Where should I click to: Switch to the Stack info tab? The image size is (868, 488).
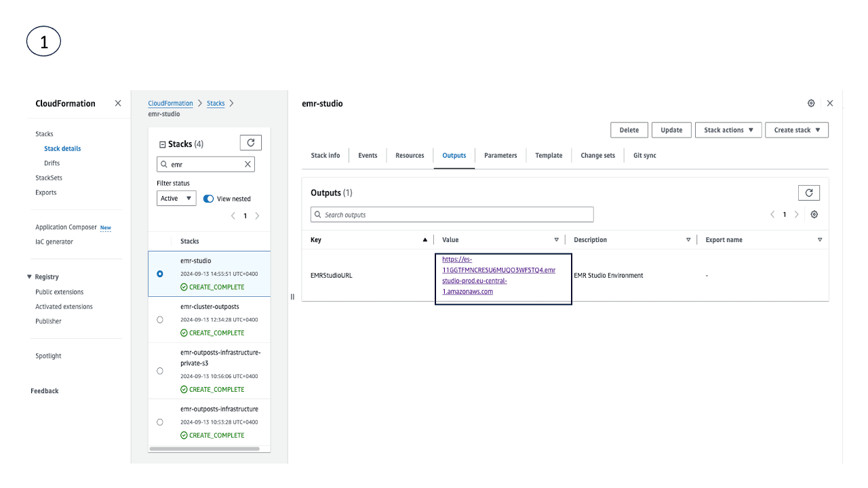tap(325, 155)
